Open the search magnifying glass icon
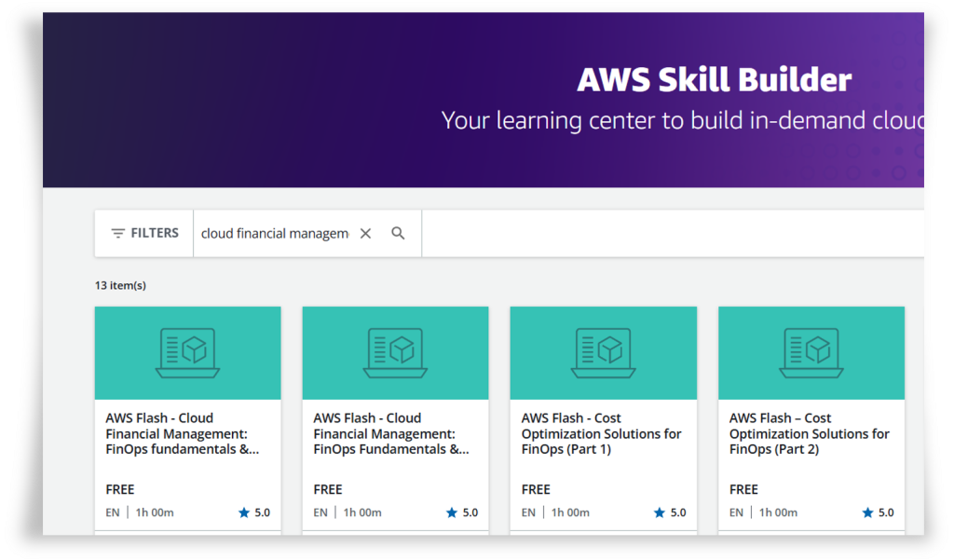 point(399,233)
